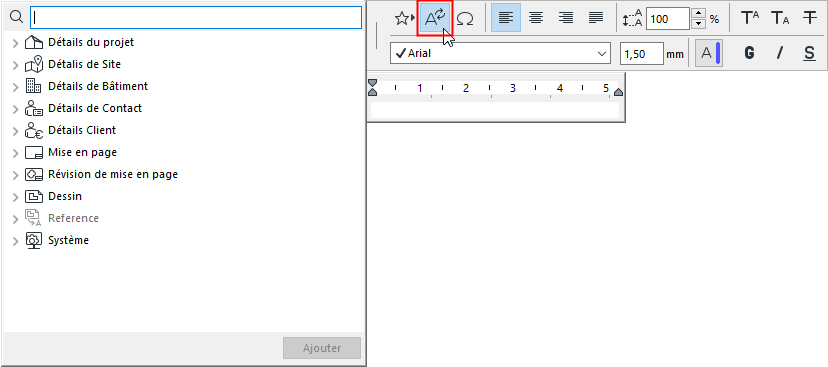
Task: Click into the autotext search field
Action: 196,17
